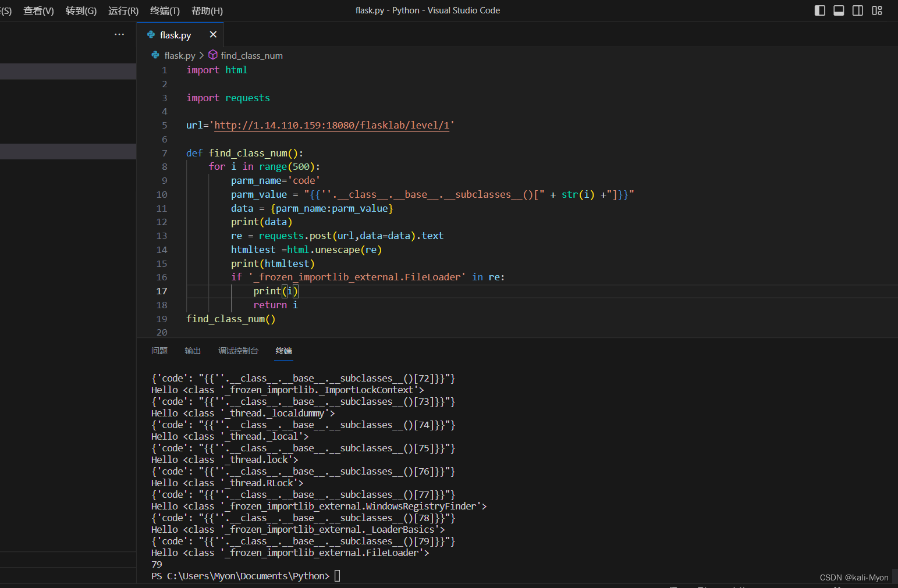Close the flask.py editor tab
Viewport: 898px width, 588px height.
pyautogui.click(x=213, y=35)
